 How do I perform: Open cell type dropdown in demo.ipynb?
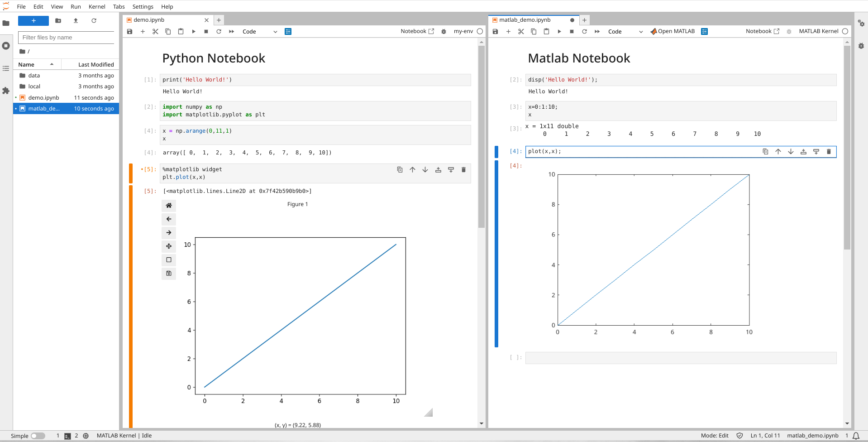point(260,32)
